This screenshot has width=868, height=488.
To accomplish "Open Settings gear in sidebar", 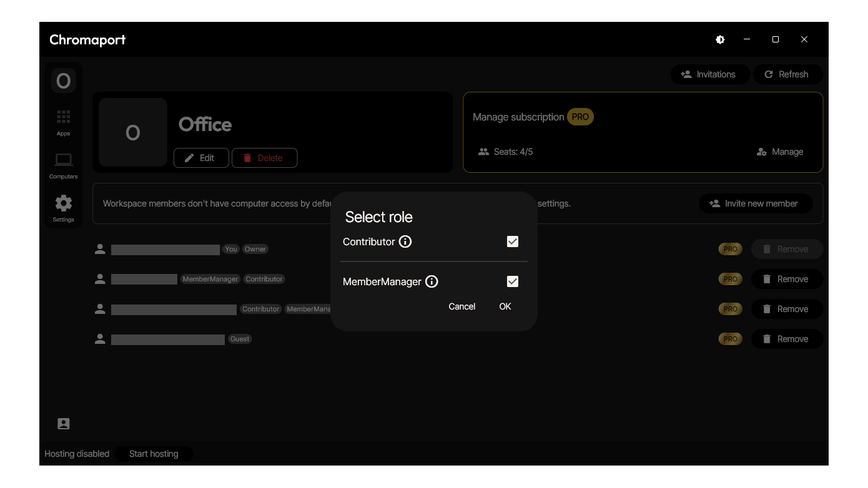I will [64, 208].
